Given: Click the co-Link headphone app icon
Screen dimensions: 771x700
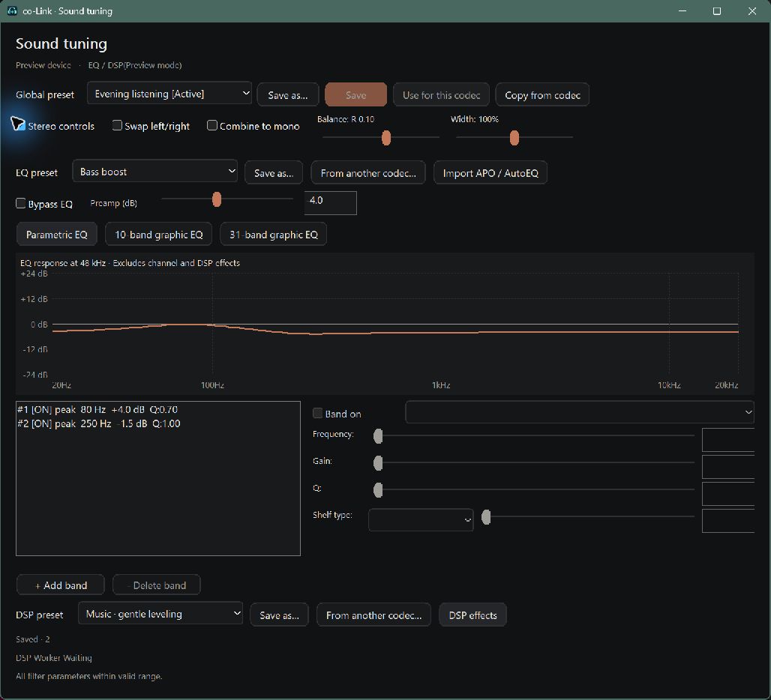Looking at the screenshot, I should (x=12, y=10).
